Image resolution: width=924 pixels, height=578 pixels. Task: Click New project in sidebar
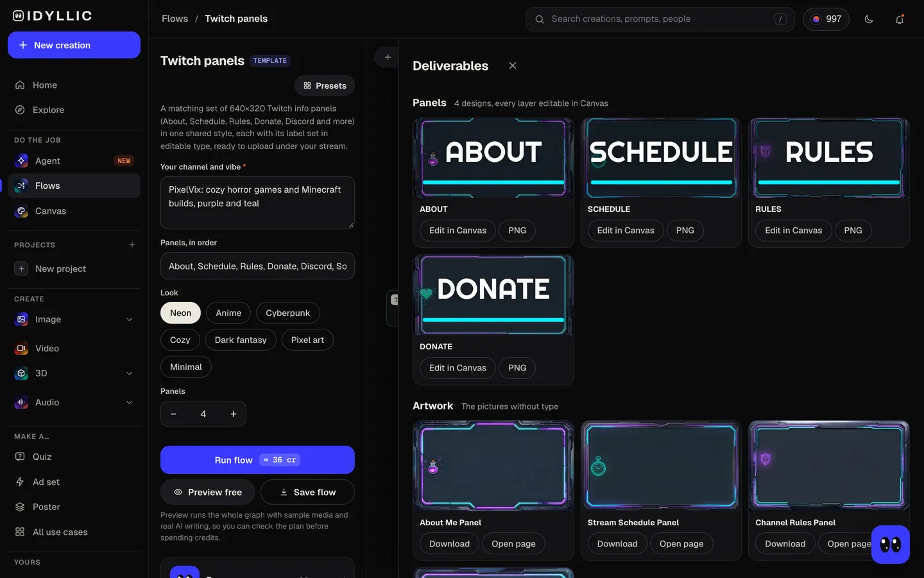(74, 268)
